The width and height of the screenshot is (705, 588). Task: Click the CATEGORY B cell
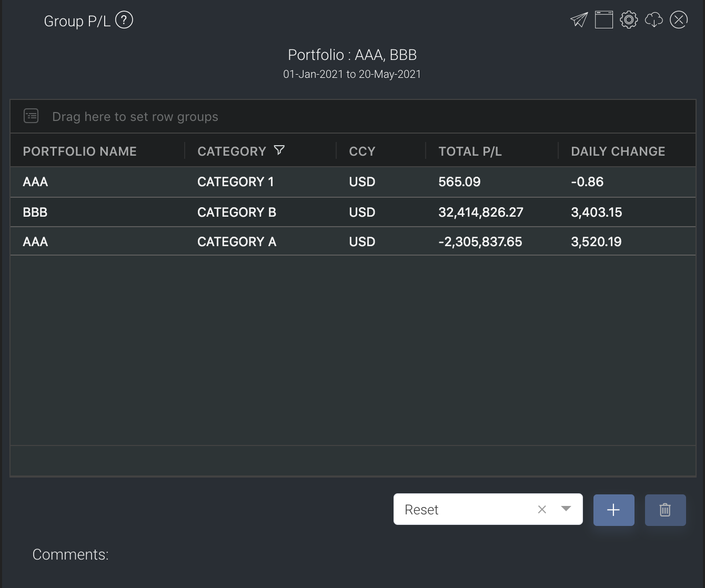pos(237,212)
